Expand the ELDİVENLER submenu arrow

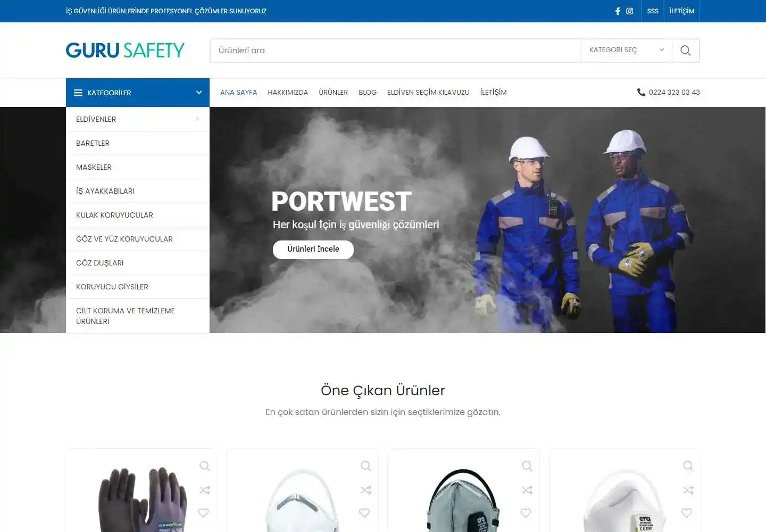(197, 119)
